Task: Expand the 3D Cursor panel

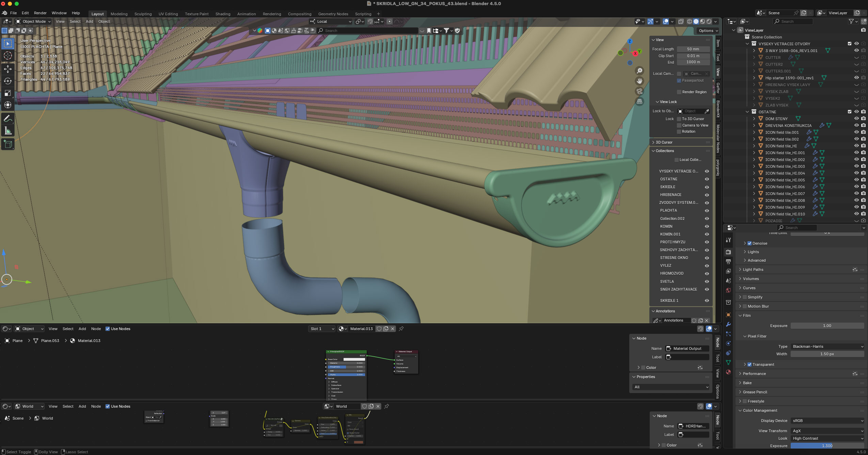Action: coord(664,142)
